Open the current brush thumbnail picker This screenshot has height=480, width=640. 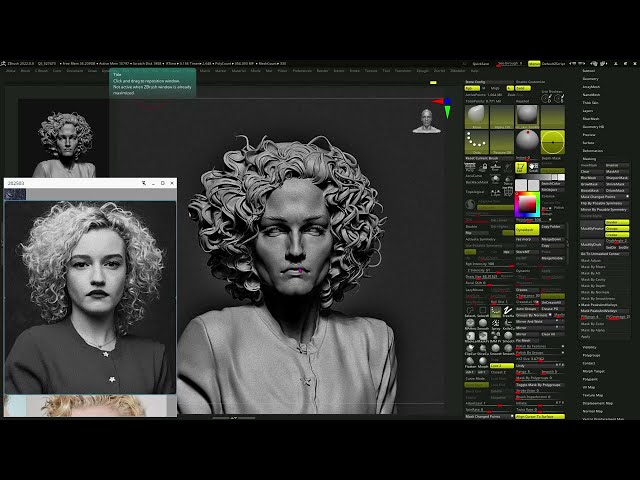click(x=476, y=117)
